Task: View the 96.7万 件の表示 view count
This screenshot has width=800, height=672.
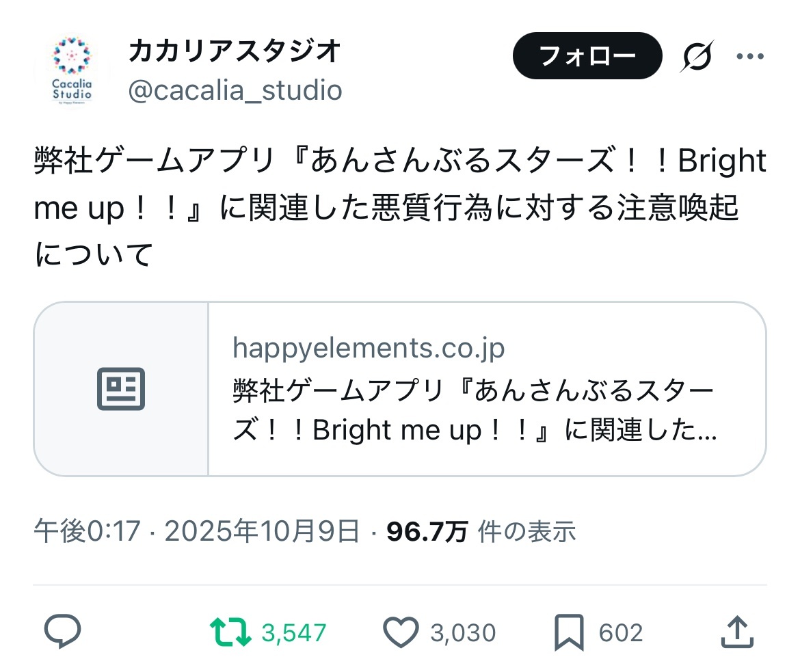Action: click(x=481, y=531)
